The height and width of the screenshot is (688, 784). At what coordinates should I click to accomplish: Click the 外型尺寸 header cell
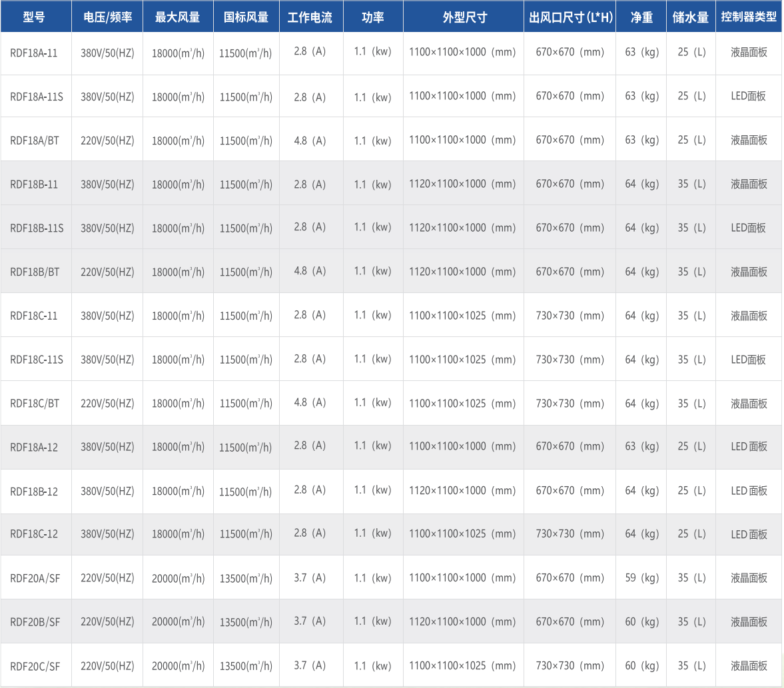pos(464,17)
